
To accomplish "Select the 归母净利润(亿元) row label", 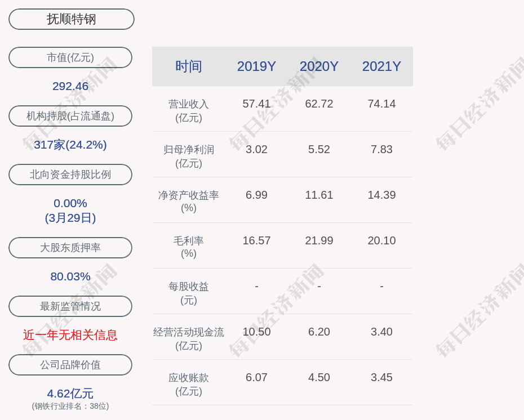I will [x=188, y=156].
